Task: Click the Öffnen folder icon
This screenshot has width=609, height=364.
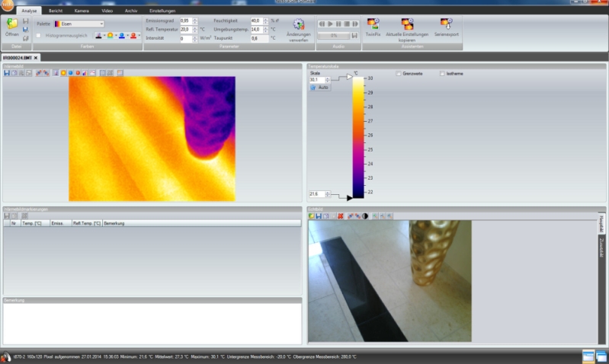Action: tap(11, 24)
